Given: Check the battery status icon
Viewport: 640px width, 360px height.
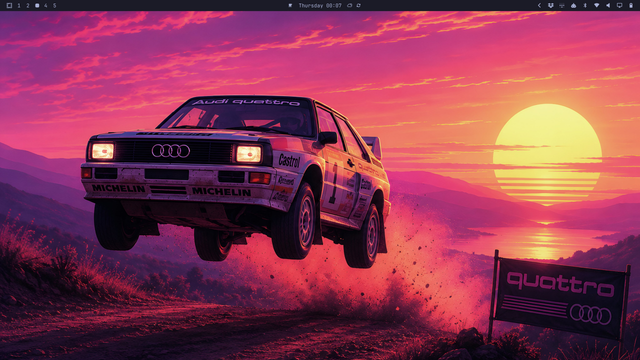Looking at the screenshot, I should [631, 6].
